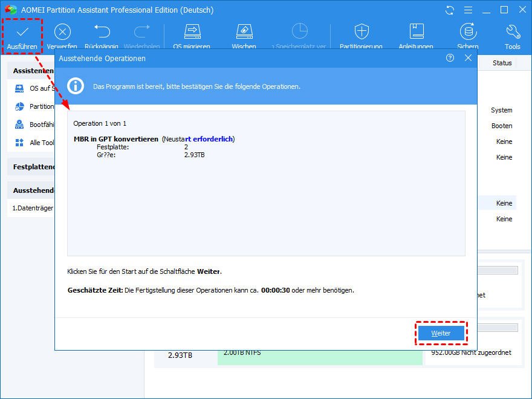The height and width of the screenshot is (399, 532).
Task: Click the Ausstehende operations section header
Action: (x=31, y=190)
